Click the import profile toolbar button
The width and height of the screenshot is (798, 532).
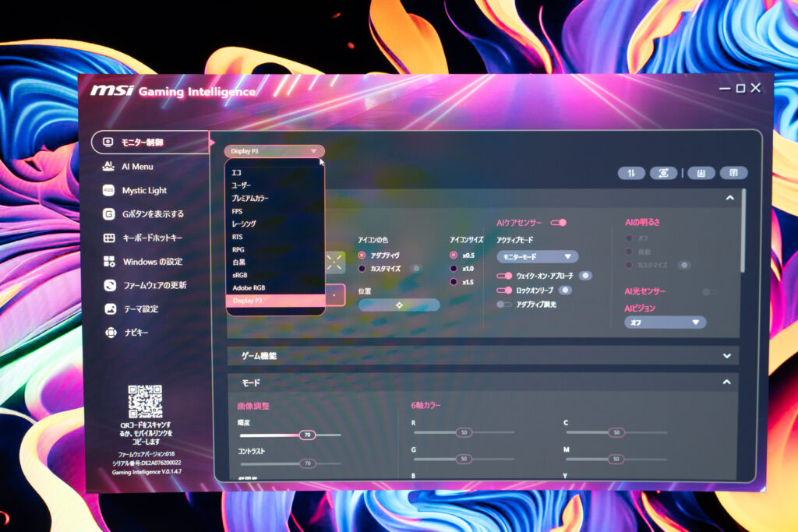(x=701, y=174)
